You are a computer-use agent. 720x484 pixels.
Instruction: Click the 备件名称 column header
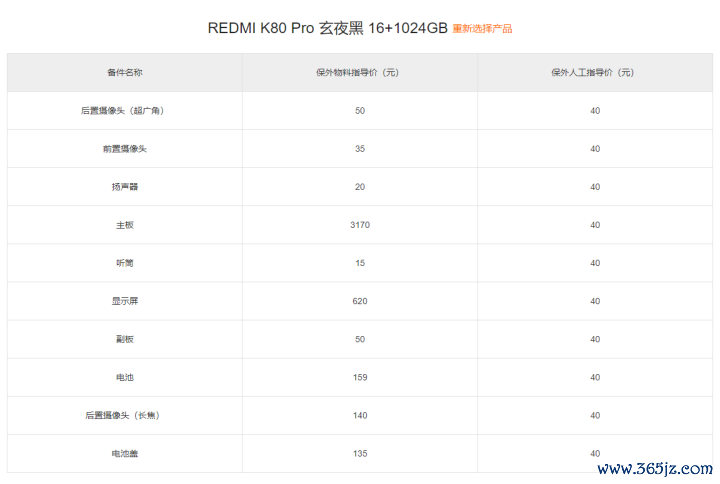pos(125,73)
